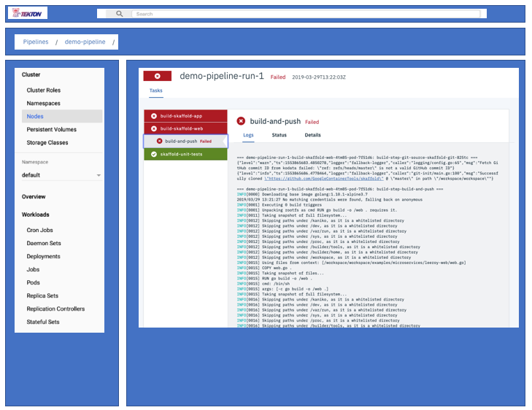Select the build-skaffold-app task
Image resolution: width=532 pixels, height=410 pixels.
(x=185, y=116)
